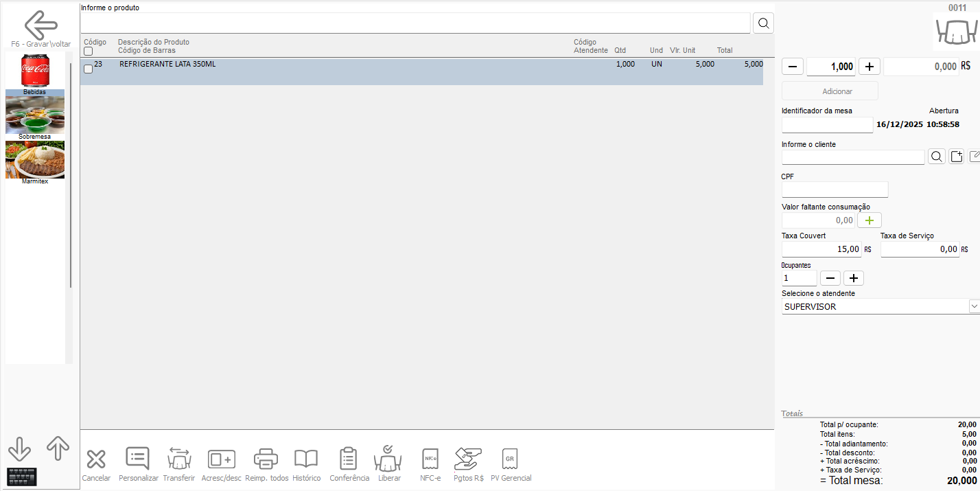This screenshot has width=980, height=491.
Task: Open Pgtos R$ payments
Action: pos(468,458)
